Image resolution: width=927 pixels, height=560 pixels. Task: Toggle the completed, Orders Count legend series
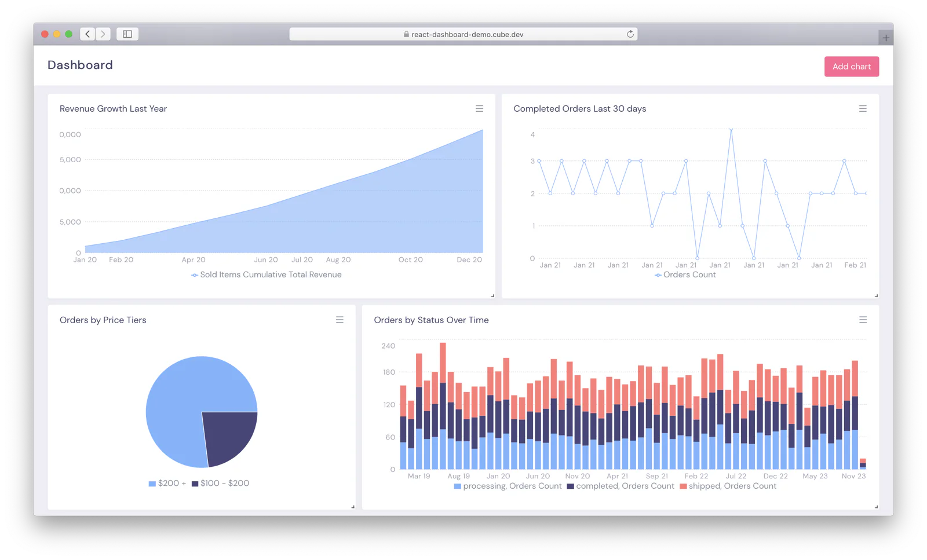(x=621, y=486)
